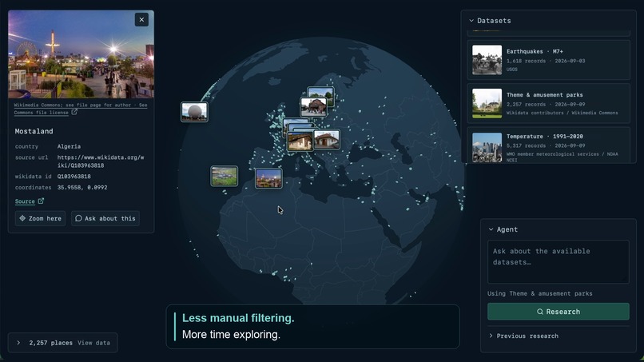The height and width of the screenshot is (362, 644).
Task: Click the Source link
Action: [25, 201]
